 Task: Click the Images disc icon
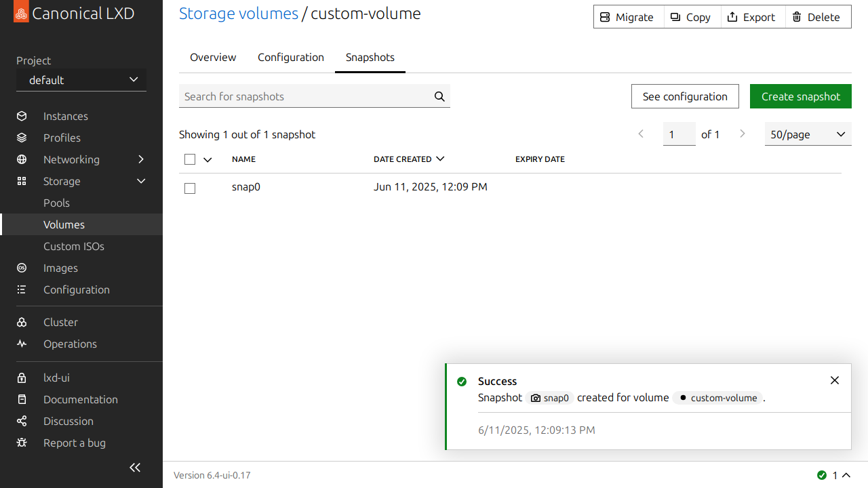[22, 268]
